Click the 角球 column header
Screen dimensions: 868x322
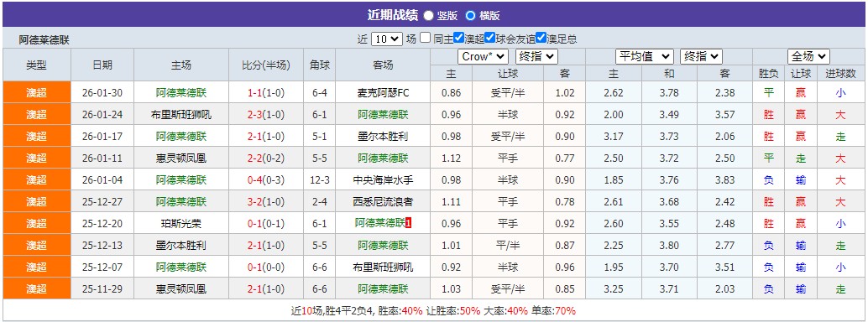coord(319,65)
